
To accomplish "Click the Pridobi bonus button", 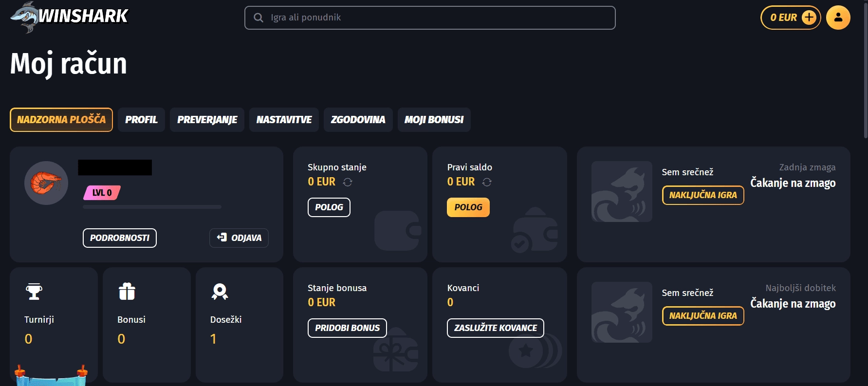I will pyautogui.click(x=347, y=328).
